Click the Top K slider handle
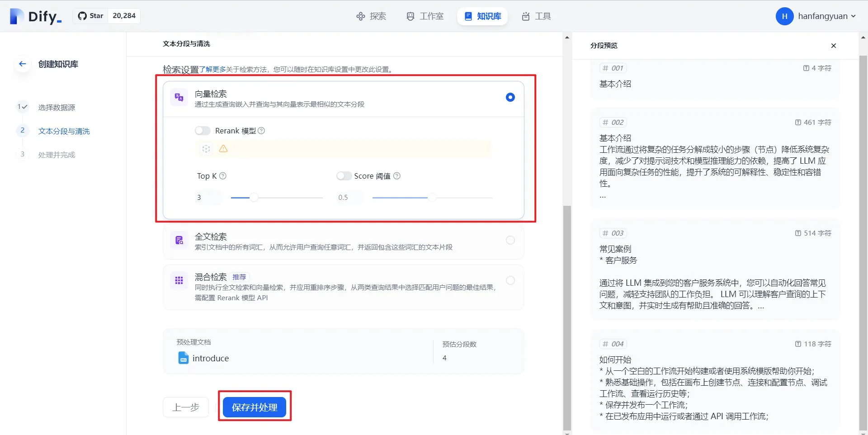 pos(255,198)
